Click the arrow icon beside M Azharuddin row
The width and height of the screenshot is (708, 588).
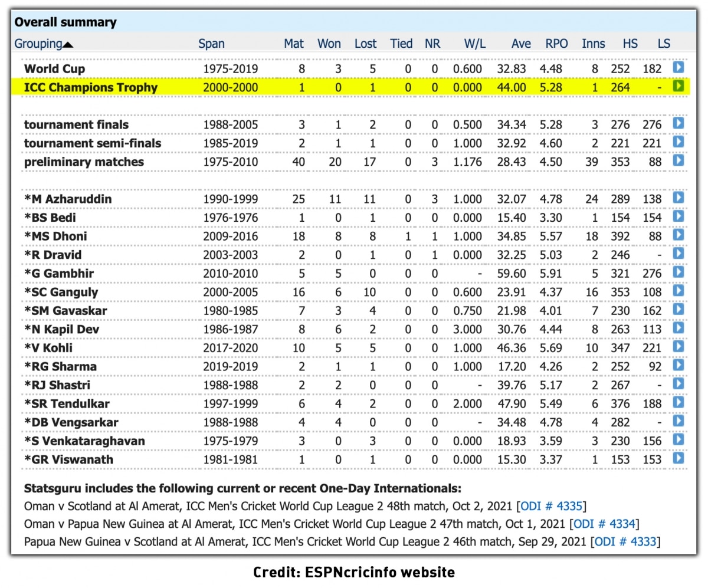pos(678,198)
